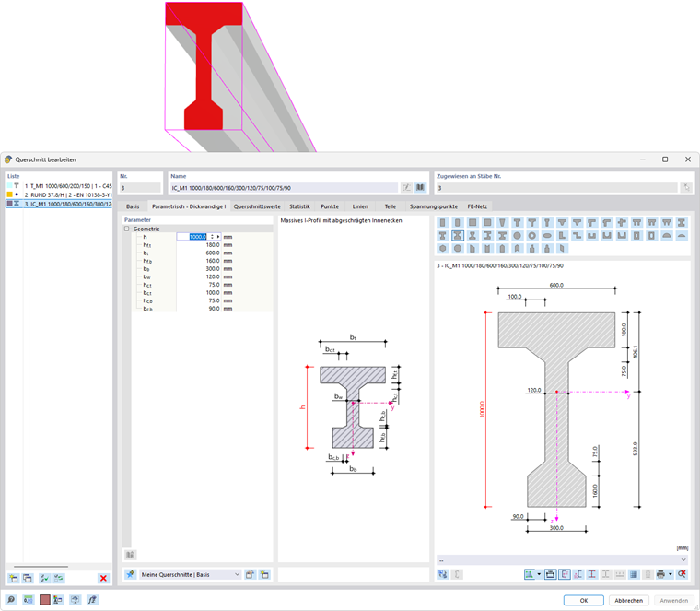Viewport: 700px width, 611px height.
Task: Click the horizontal scrollbar under the list
Action: click(41, 567)
